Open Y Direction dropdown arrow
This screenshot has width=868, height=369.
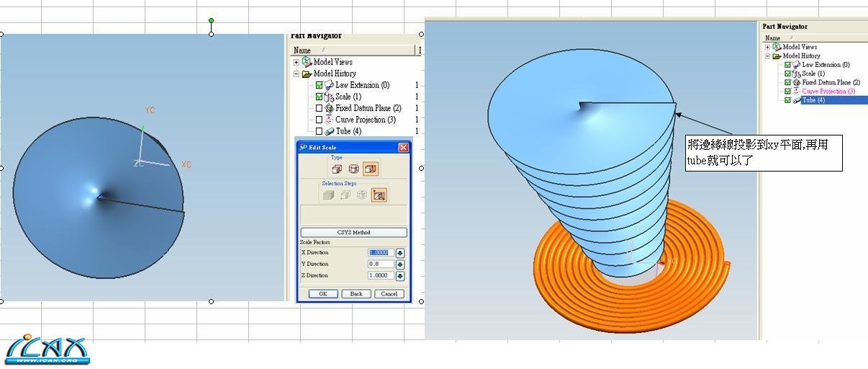[400, 264]
